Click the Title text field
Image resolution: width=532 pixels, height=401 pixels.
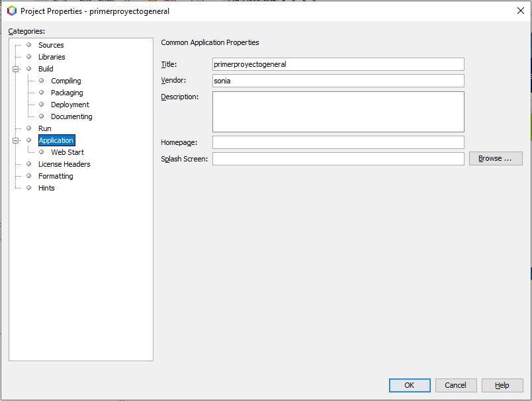pyautogui.click(x=337, y=64)
